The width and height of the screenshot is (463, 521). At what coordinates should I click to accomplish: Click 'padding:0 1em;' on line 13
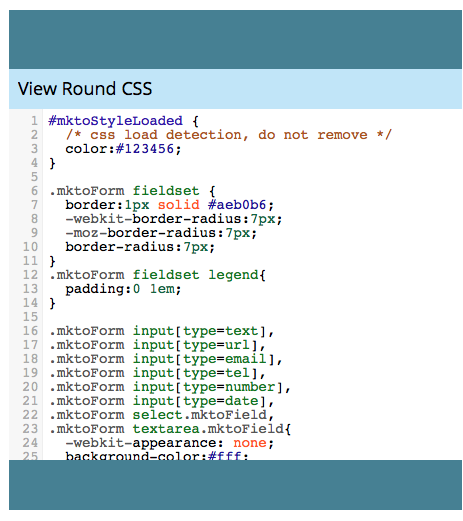(123, 289)
